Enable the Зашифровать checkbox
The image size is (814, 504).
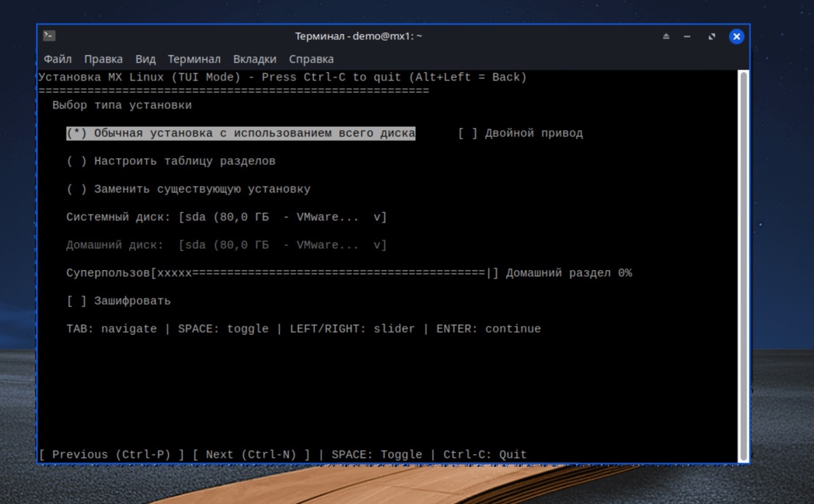119,301
